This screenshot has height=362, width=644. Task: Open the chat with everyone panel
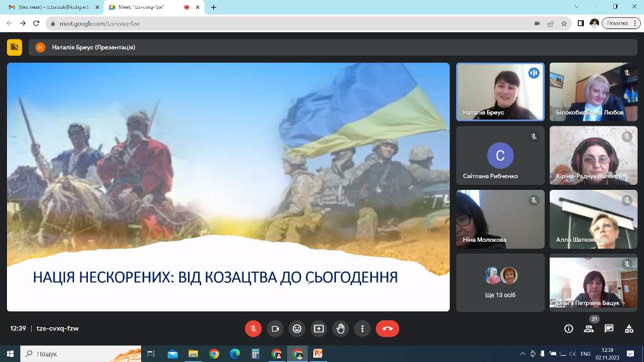coord(609,328)
